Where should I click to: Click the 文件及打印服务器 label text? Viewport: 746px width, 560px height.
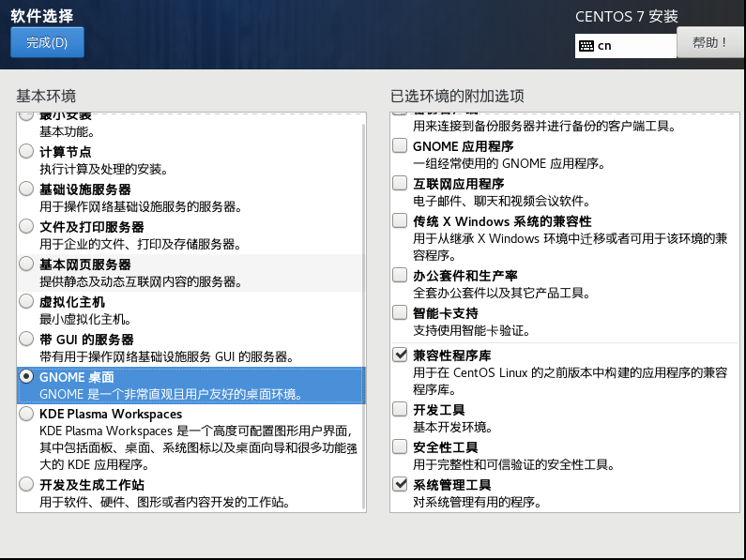(92, 227)
